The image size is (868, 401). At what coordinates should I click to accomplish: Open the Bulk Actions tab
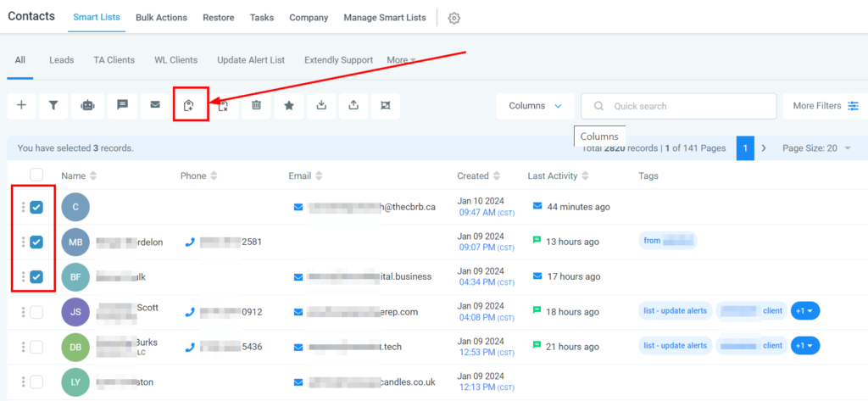161,18
